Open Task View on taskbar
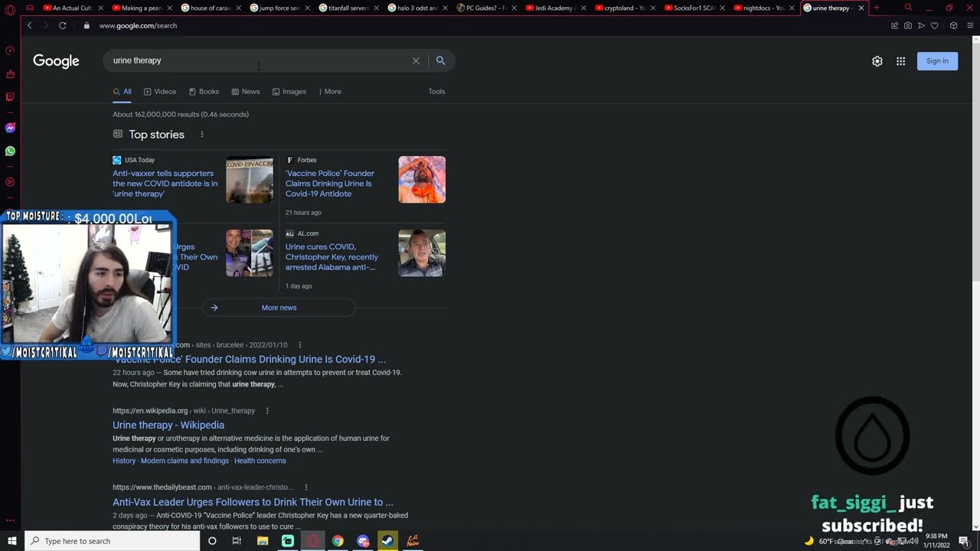The image size is (980, 551). point(237,541)
